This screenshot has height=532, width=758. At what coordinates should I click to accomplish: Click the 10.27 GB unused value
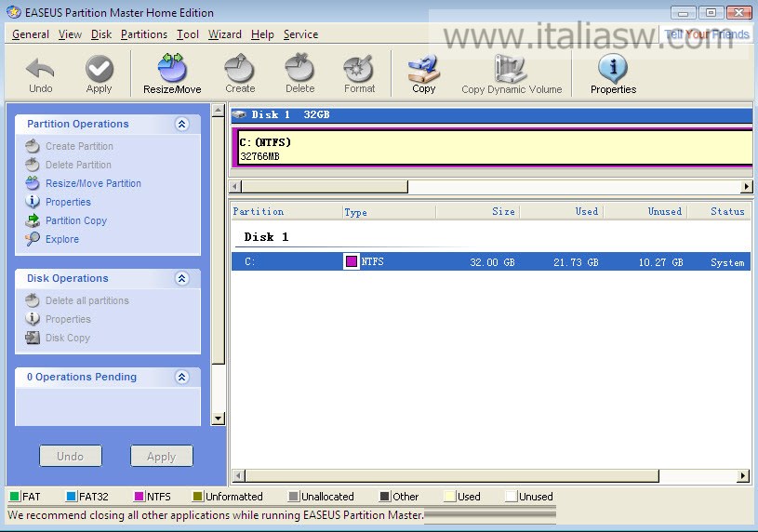(660, 262)
